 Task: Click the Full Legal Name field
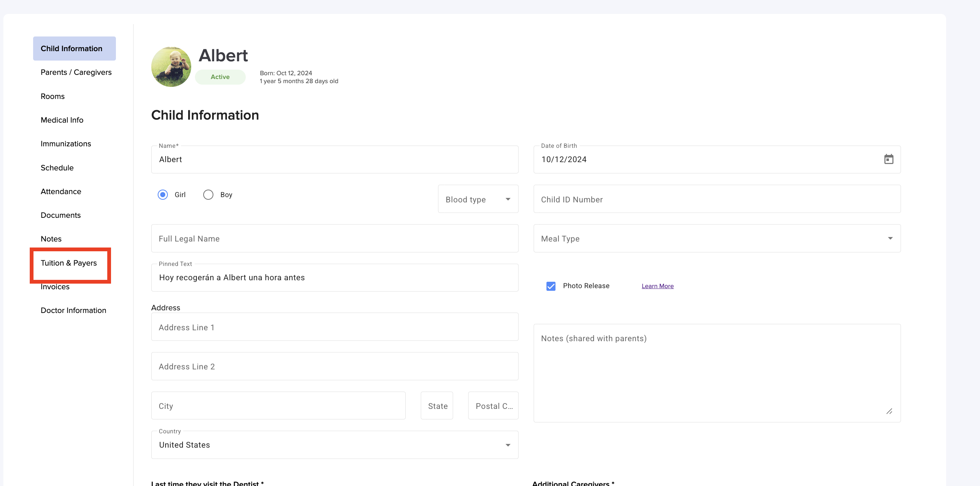tap(335, 238)
